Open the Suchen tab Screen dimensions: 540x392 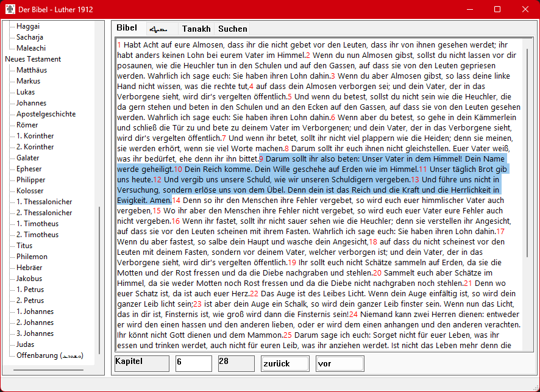coord(233,29)
